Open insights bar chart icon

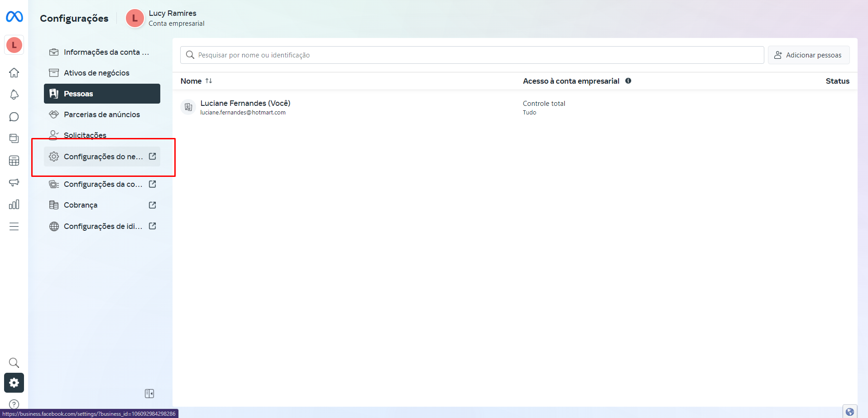point(14,204)
